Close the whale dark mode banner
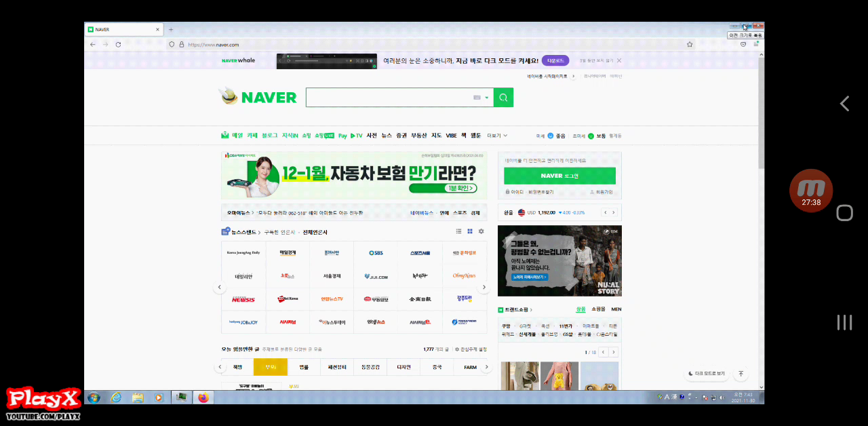Screen dimensions: 868x426 (619, 60)
